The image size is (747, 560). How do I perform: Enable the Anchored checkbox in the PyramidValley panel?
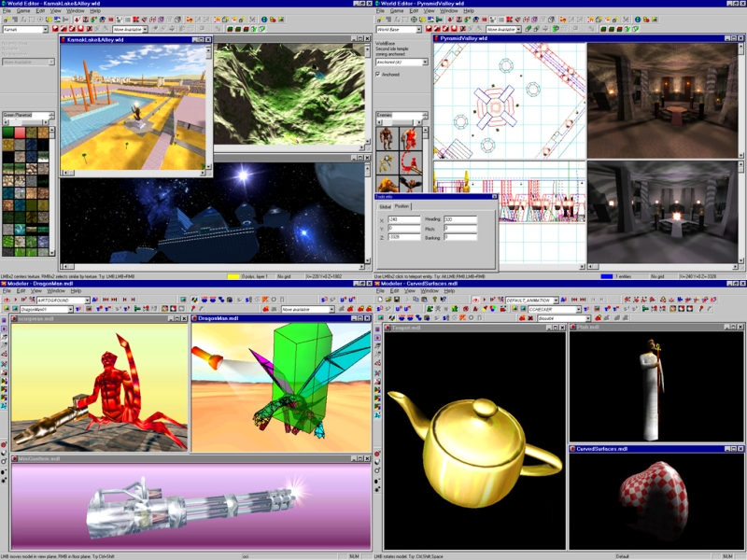click(x=377, y=75)
